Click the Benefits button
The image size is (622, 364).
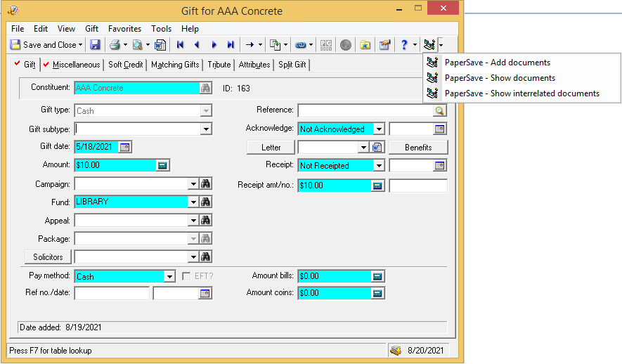point(417,148)
